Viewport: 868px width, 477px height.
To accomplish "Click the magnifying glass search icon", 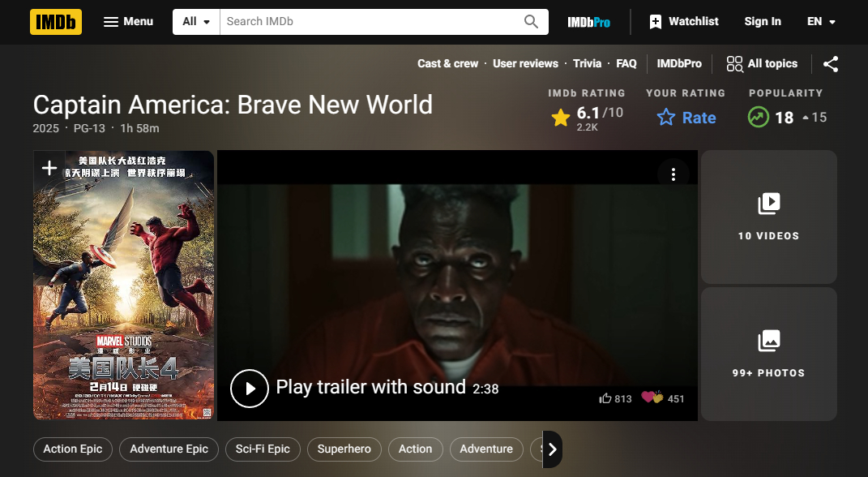I will click(x=531, y=22).
